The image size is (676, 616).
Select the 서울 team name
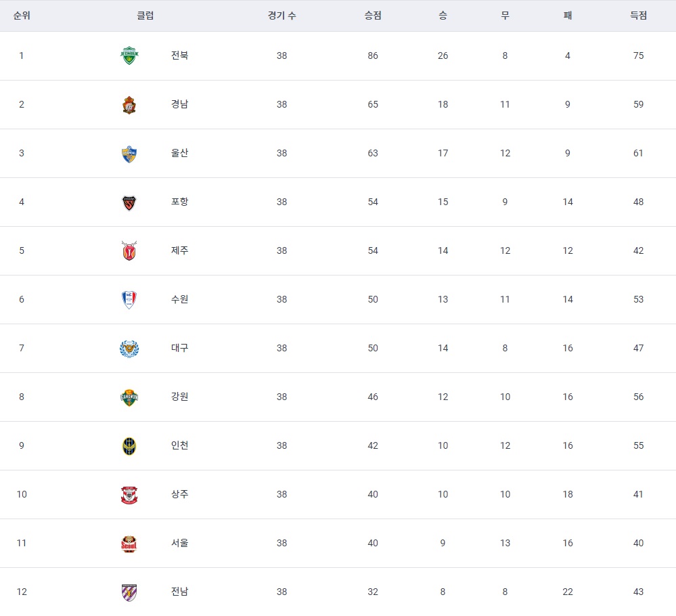179,543
